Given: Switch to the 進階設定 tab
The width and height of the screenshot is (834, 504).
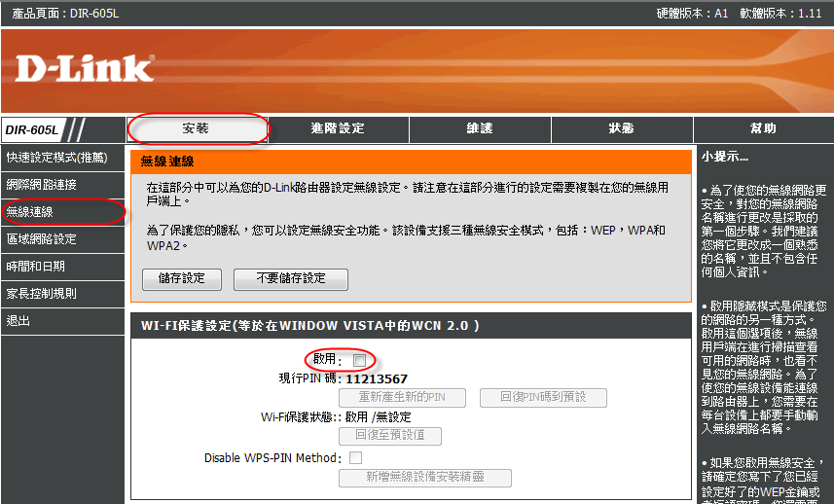Looking at the screenshot, I should click(x=338, y=129).
